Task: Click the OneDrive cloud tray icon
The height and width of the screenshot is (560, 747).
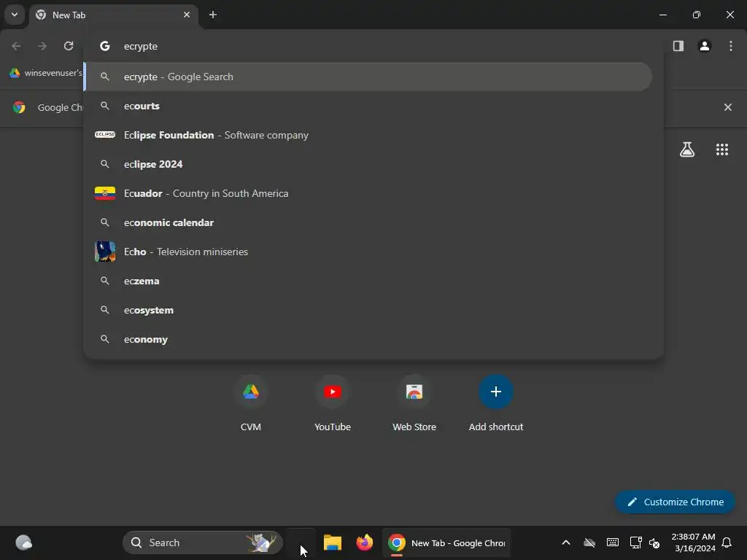Action: pyautogui.click(x=589, y=542)
